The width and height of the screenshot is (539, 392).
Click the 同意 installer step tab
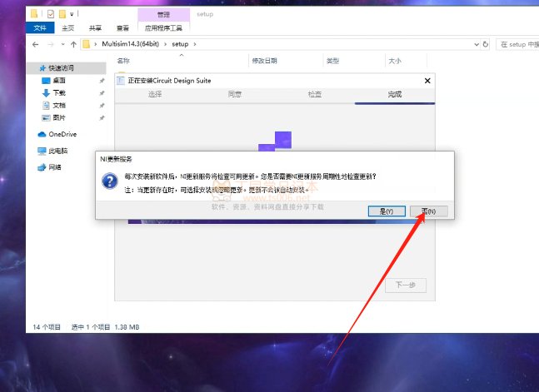235,94
